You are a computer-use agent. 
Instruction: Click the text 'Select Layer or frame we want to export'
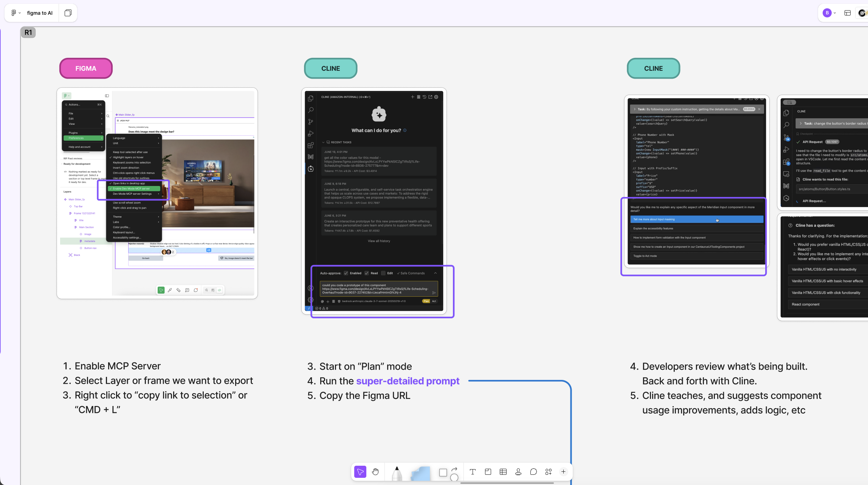coord(164,381)
